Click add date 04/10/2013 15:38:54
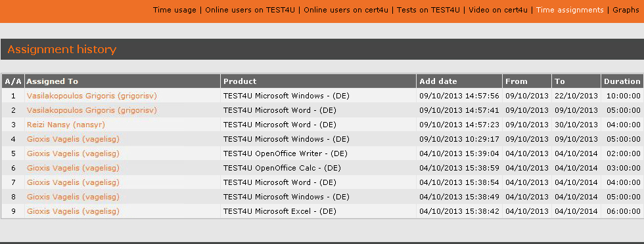644x244 pixels. (459, 182)
